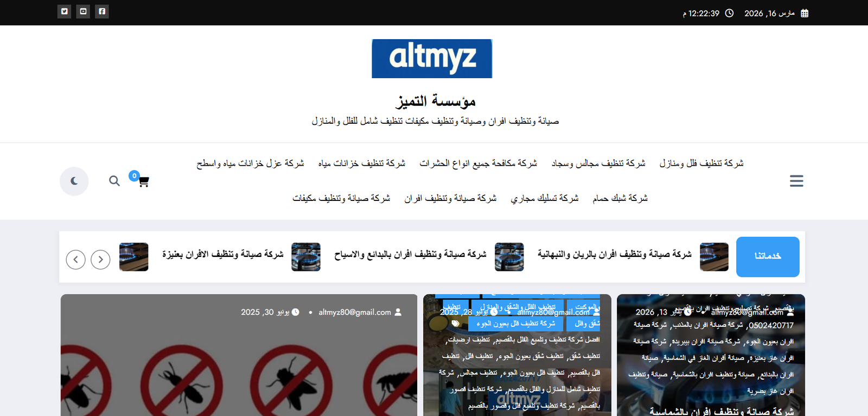Select شركة مكافحة جميع انواع الحشرات menu
Viewport: 868px width, 416px height.
(x=478, y=163)
